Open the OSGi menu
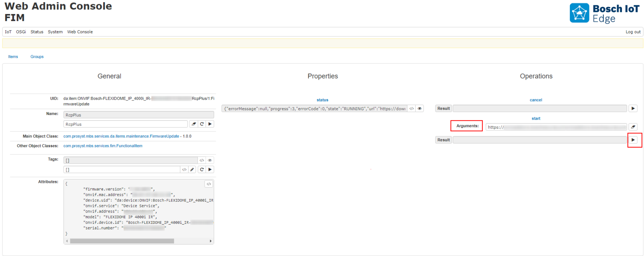 (x=21, y=32)
